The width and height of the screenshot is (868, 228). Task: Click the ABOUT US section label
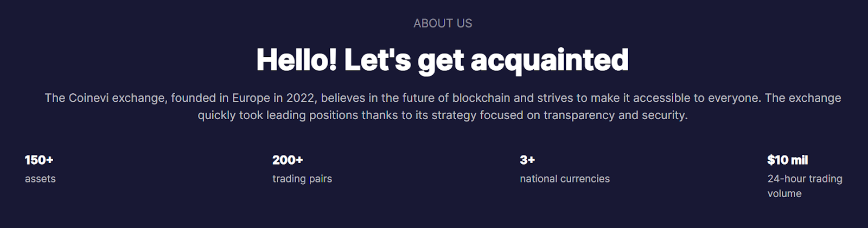(443, 23)
